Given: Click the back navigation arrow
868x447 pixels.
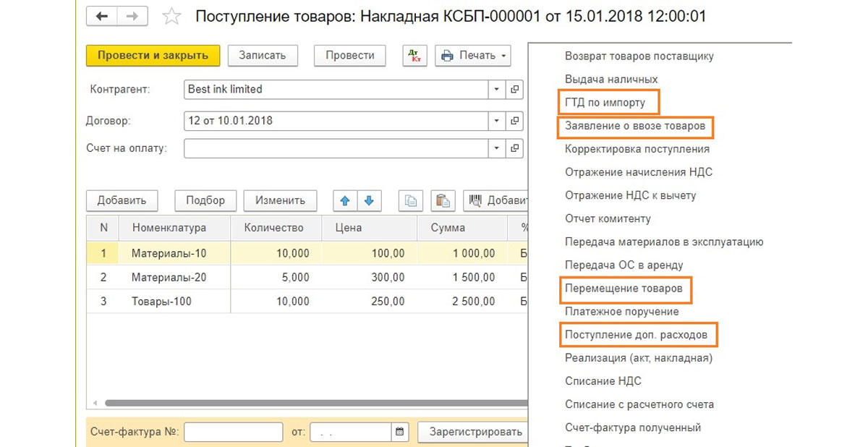Looking at the screenshot, I should tap(102, 16).
